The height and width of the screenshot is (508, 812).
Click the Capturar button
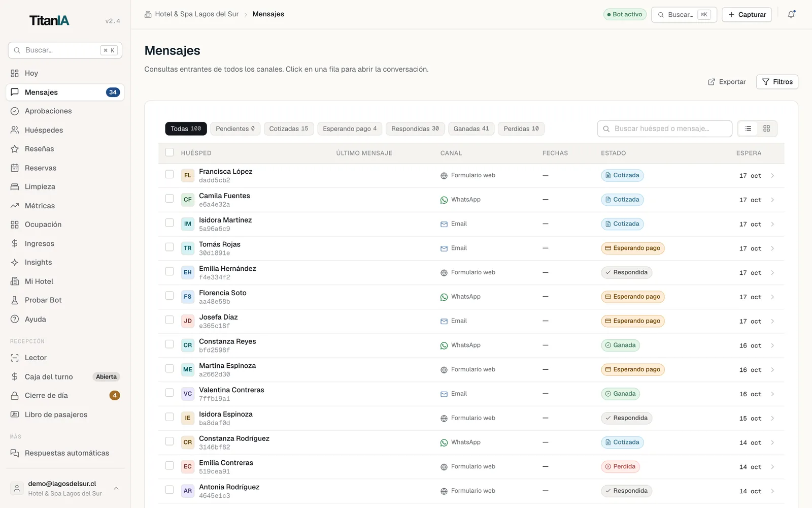[x=747, y=15]
